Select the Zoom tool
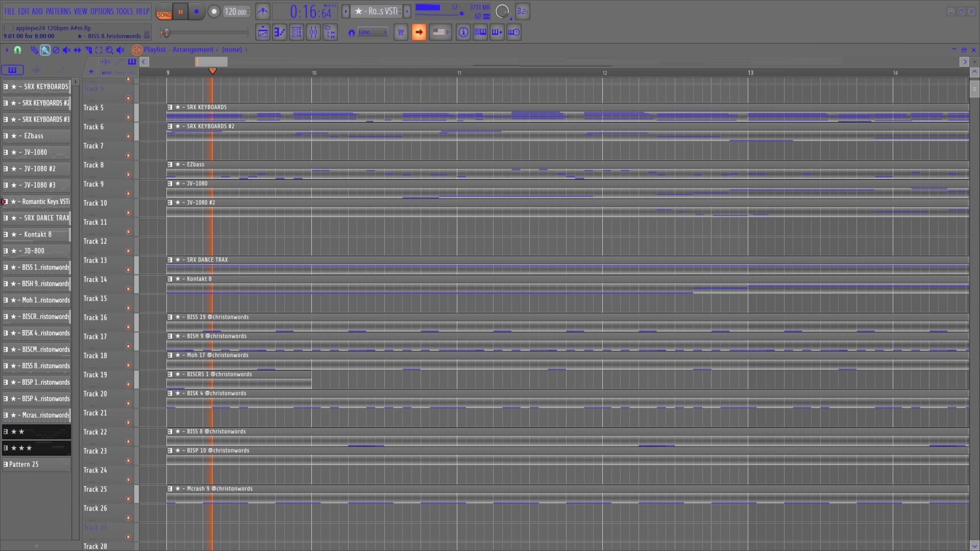This screenshot has width=980, height=551. 109,50
